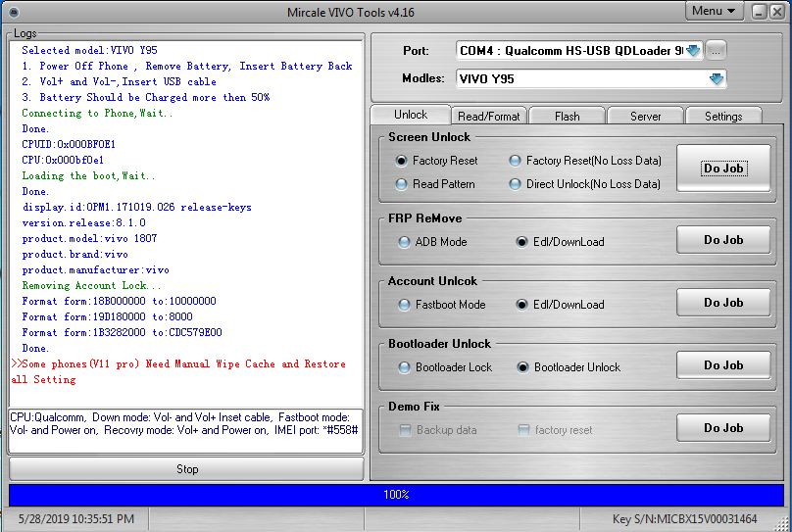Click Do Job for Demo Fix
The width and height of the screenshot is (792, 532).
(723, 427)
